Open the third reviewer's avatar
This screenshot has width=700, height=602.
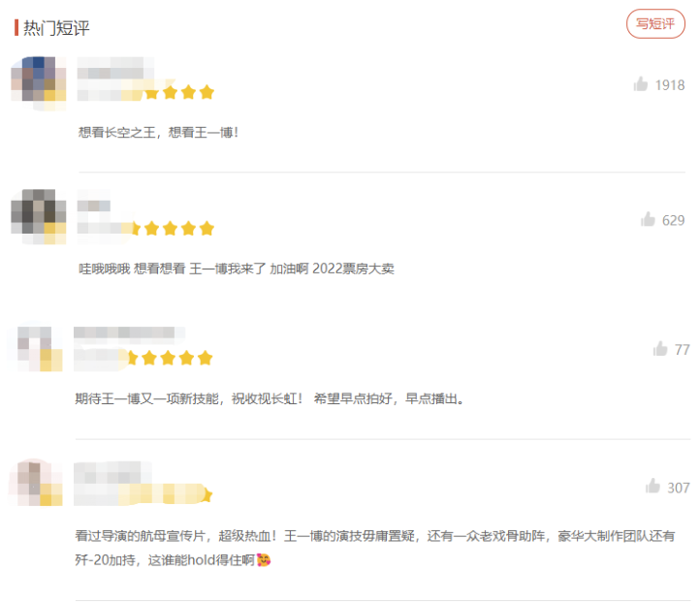(39, 347)
